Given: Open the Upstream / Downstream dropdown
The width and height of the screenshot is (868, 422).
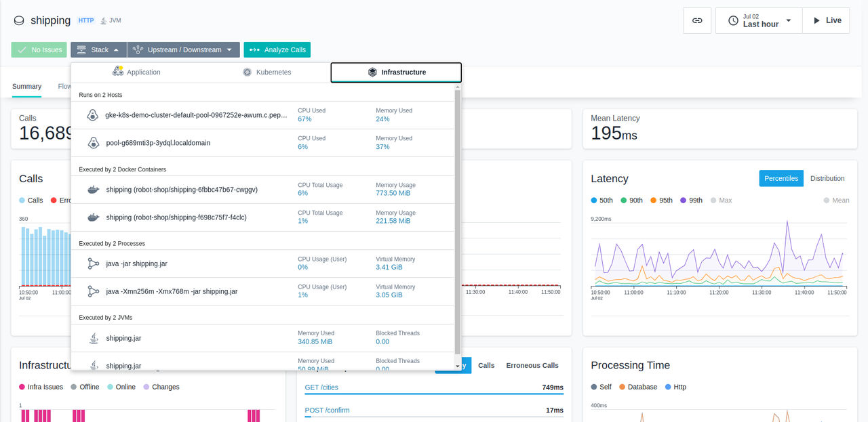Looking at the screenshot, I should (184, 49).
